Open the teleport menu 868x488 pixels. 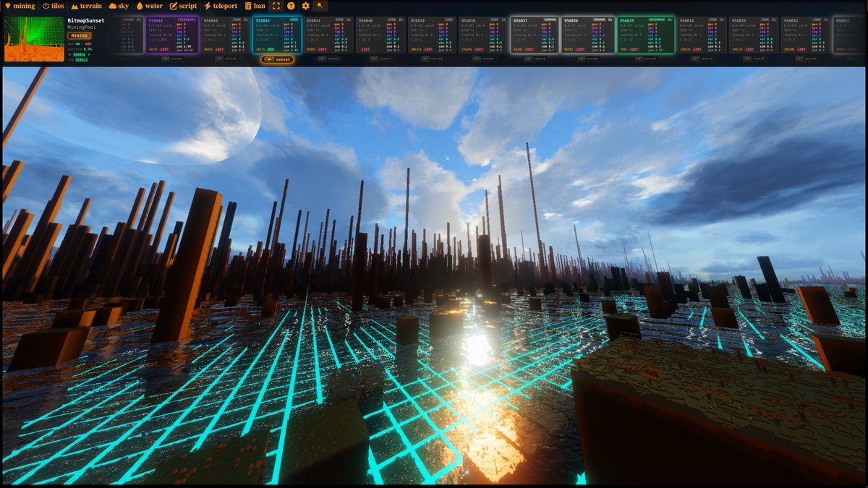click(x=221, y=6)
